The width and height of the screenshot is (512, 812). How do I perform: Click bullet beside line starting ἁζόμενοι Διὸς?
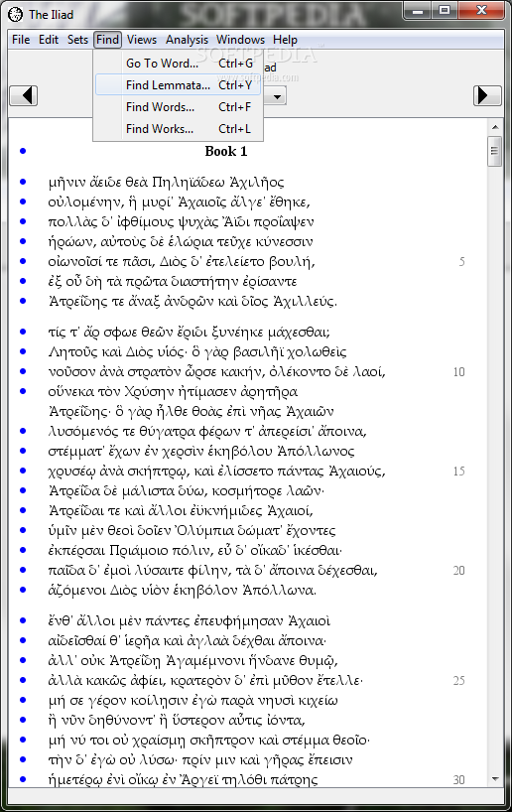click(23, 590)
